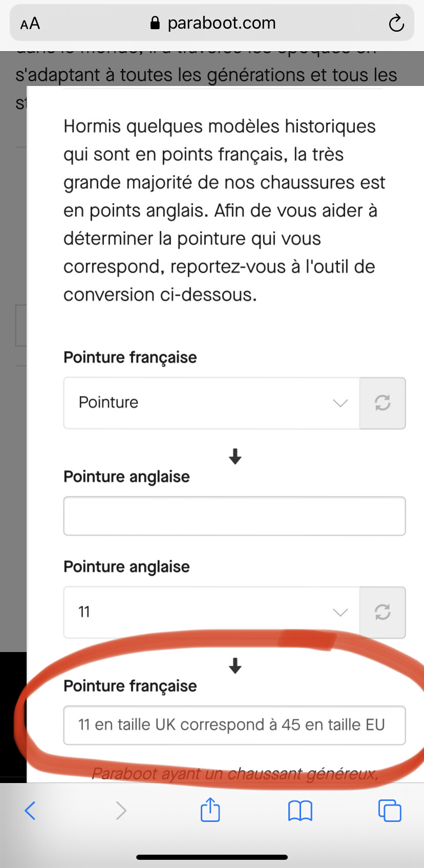Image resolution: width=424 pixels, height=868 pixels.
Task: Open the Pointure française size dropdown
Action: [x=211, y=403]
